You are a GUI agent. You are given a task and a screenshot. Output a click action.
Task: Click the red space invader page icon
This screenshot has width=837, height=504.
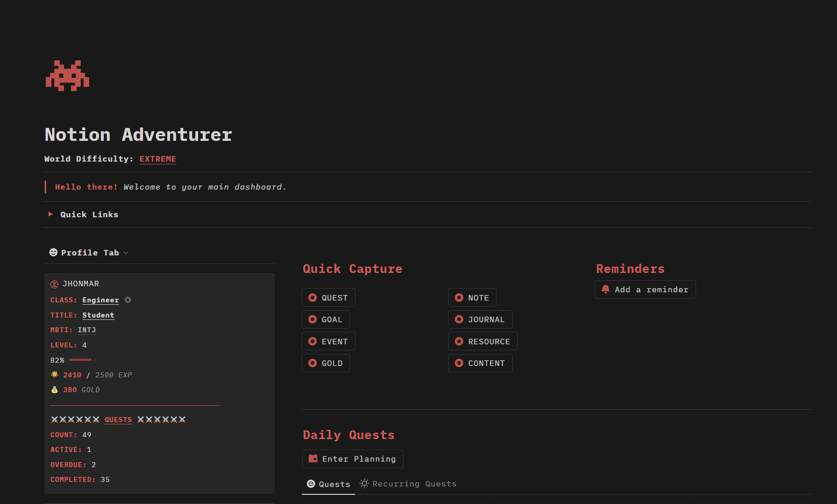67,76
